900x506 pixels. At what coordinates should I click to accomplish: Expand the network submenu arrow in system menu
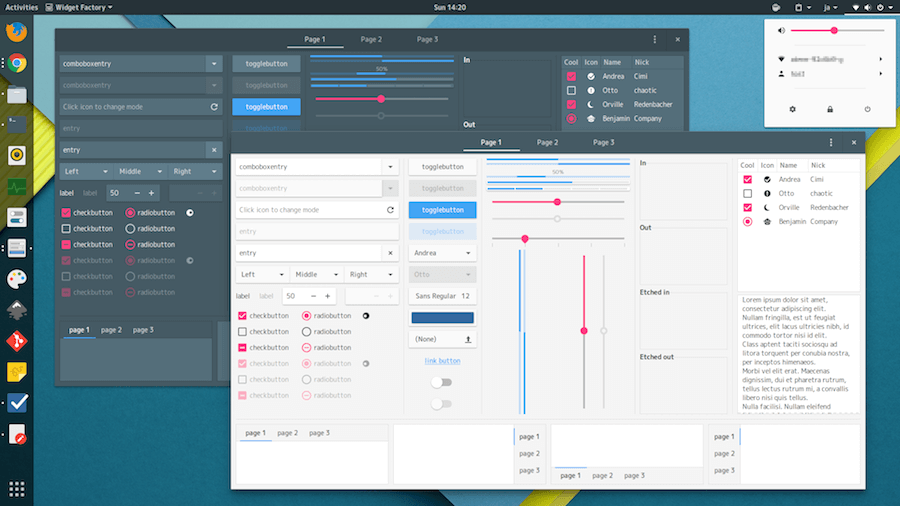click(x=880, y=59)
